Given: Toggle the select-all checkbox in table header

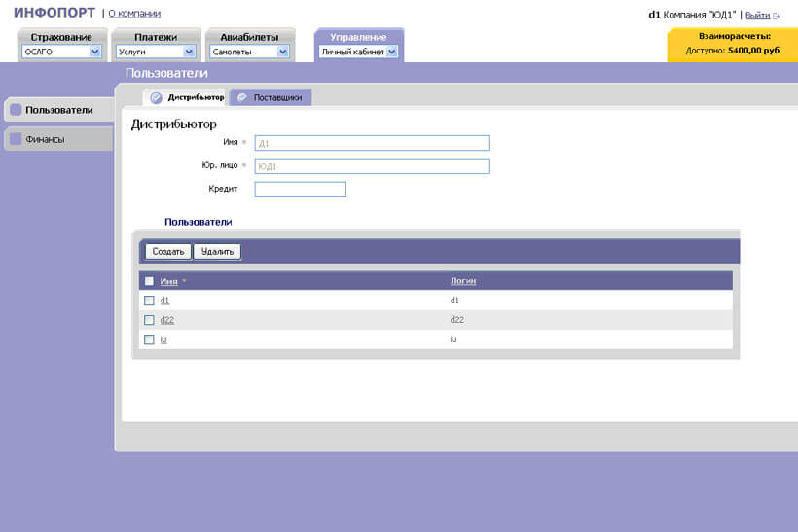Looking at the screenshot, I should pos(149,281).
